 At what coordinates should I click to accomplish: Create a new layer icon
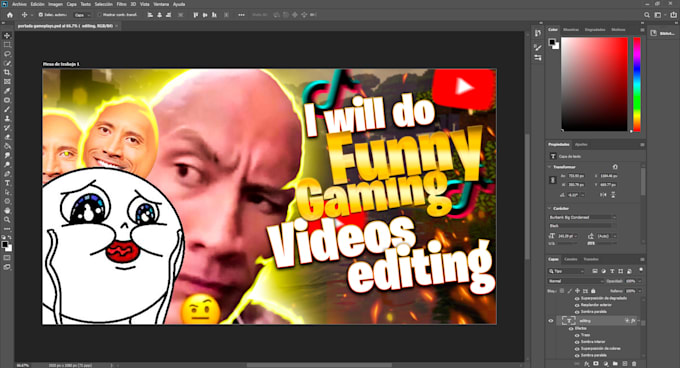coord(624,364)
